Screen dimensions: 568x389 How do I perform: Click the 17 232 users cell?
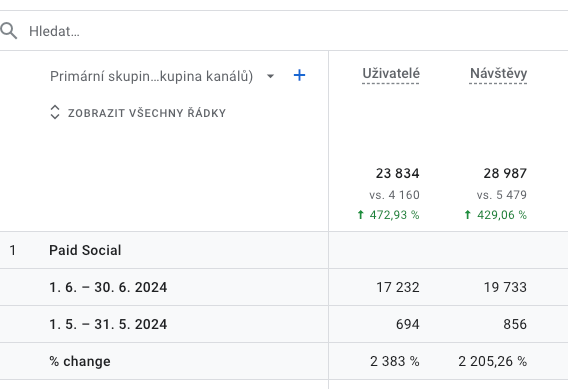(398, 287)
